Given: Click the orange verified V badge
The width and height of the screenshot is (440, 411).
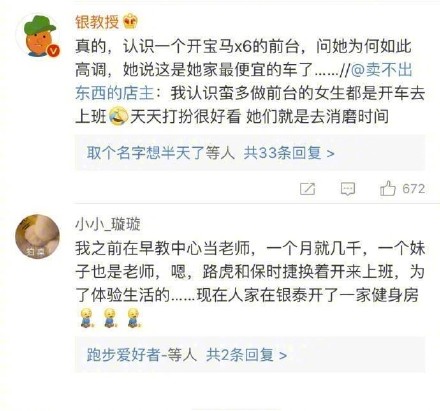Looking at the screenshot, I should pos(53,51).
